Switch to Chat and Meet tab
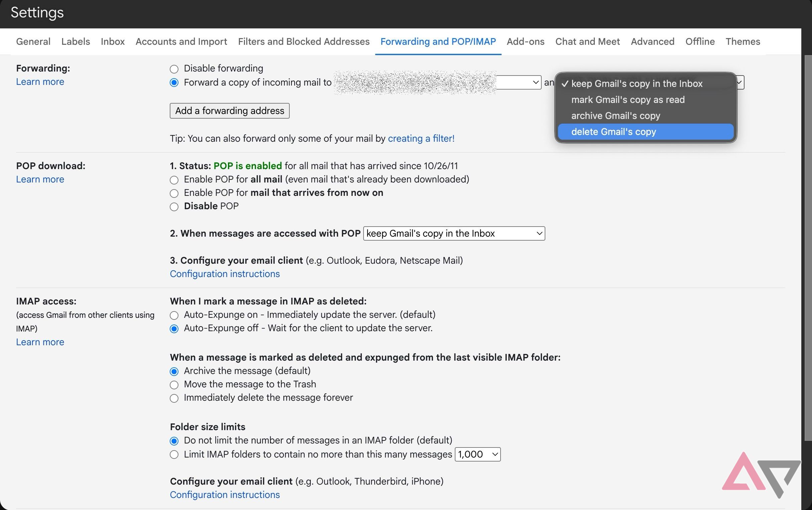 click(x=587, y=41)
